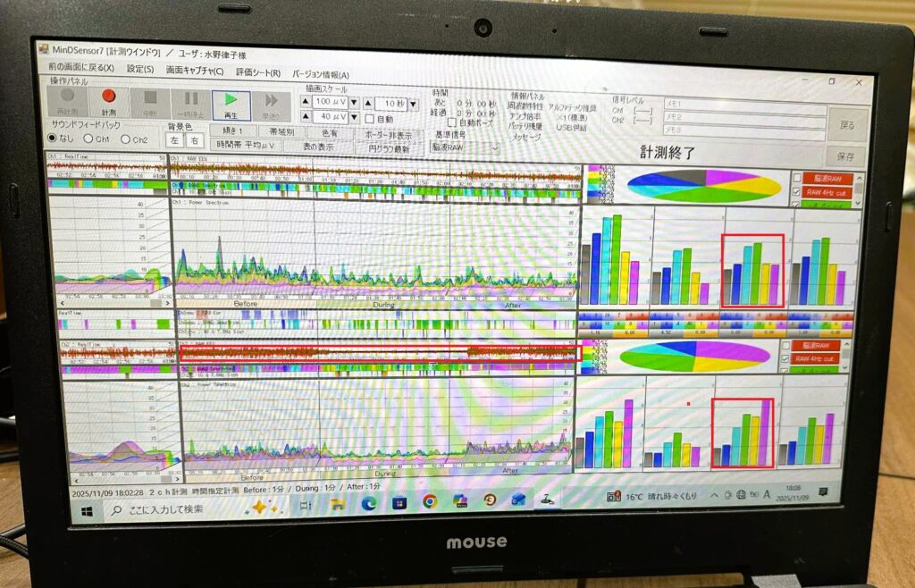Uncheck the RAW 4Hz cut checkbox
Image resolution: width=915 pixels, height=588 pixels.
point(796,193)
